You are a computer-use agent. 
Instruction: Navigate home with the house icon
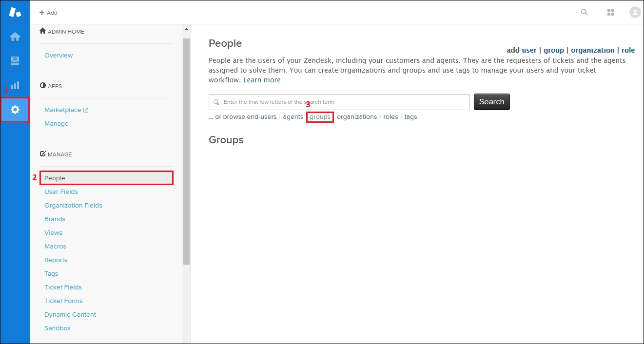tap(15, 37)
